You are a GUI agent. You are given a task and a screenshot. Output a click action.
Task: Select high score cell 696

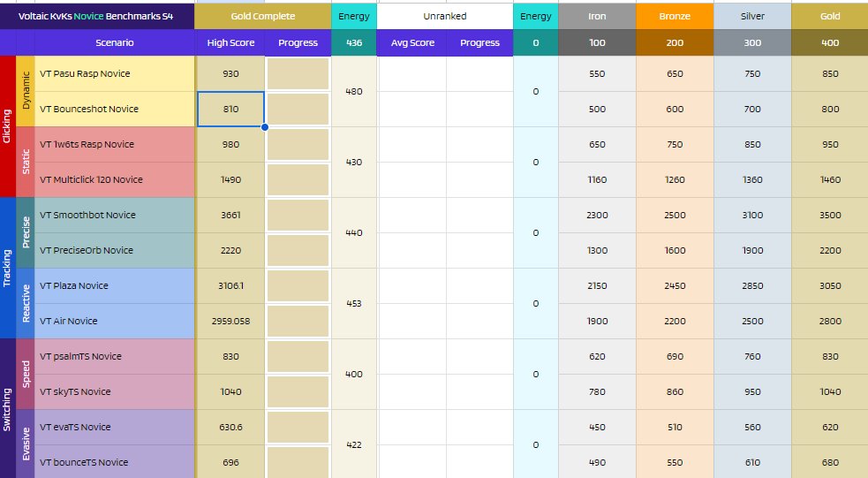(230, 462)
